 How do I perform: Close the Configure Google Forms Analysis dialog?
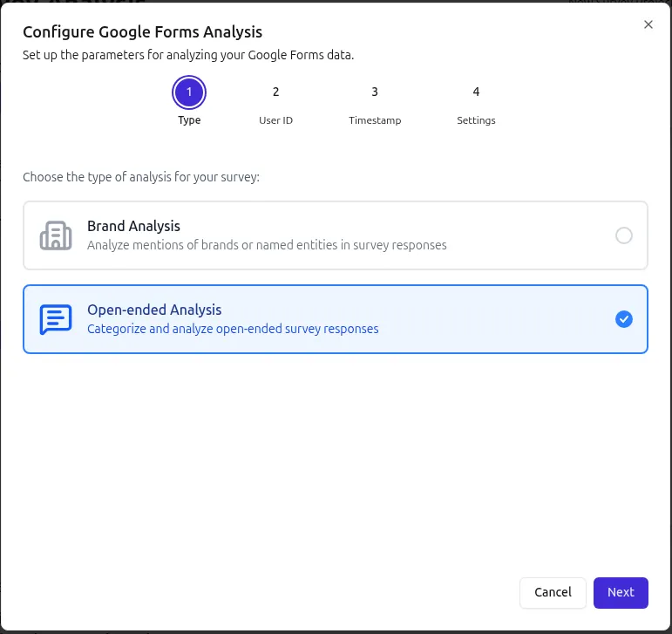click(648, 24)
